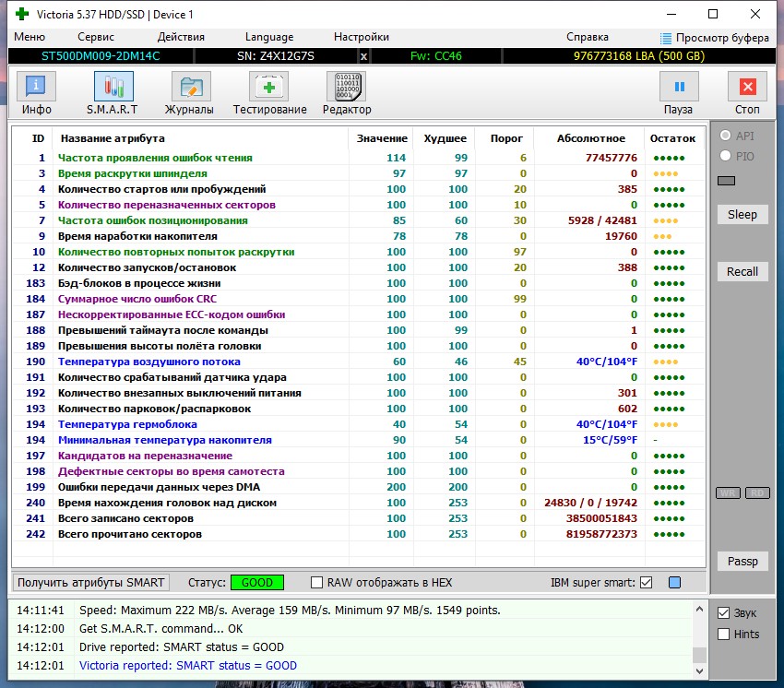Click the green GOOD status indicator
The width and height of the screenshot is (784, 688).
(257, 583)
